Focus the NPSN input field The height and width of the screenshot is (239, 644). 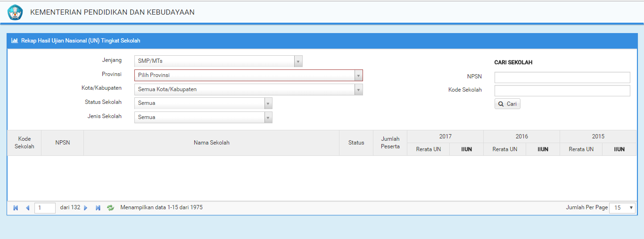coord(562,77)
